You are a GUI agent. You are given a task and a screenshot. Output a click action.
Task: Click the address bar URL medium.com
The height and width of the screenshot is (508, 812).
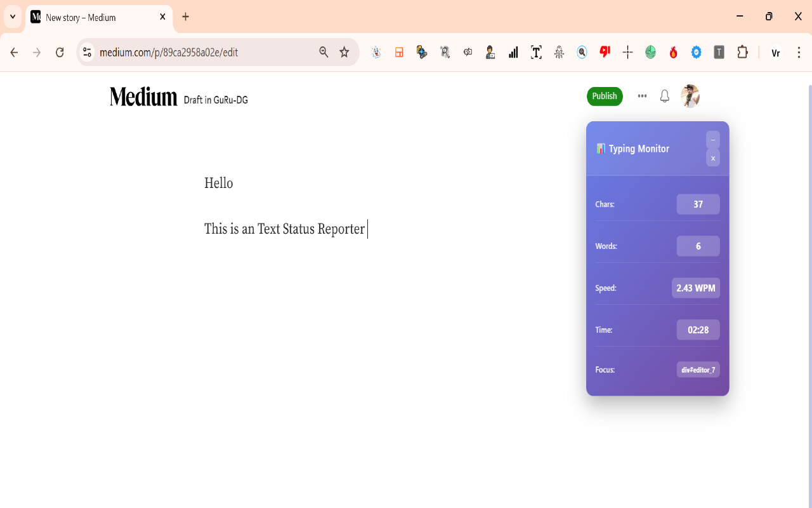(169, 53)
